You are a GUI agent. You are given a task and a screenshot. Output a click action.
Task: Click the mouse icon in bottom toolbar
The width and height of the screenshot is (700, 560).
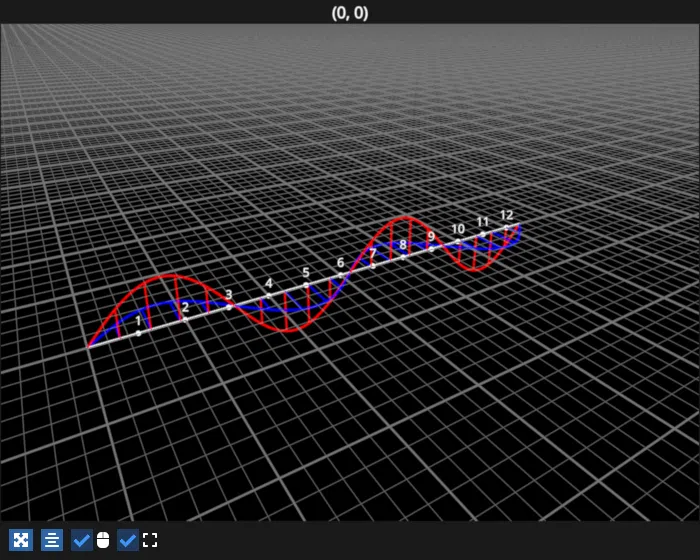(x=102, y=540)
